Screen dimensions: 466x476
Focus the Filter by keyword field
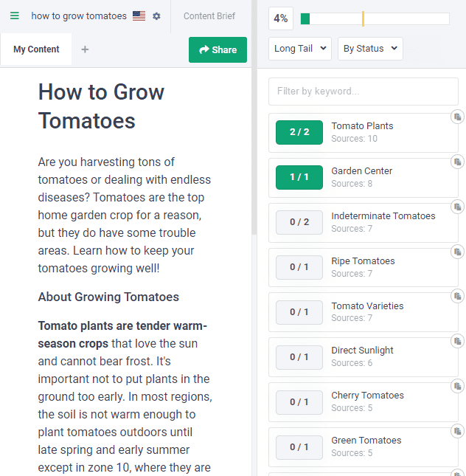pos(364,92)
